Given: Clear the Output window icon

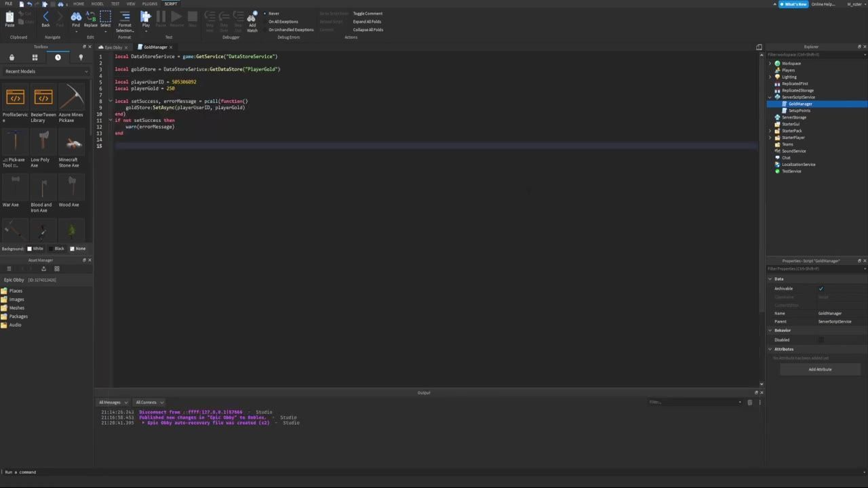Looking at the screenshot, I should [749, 403].
